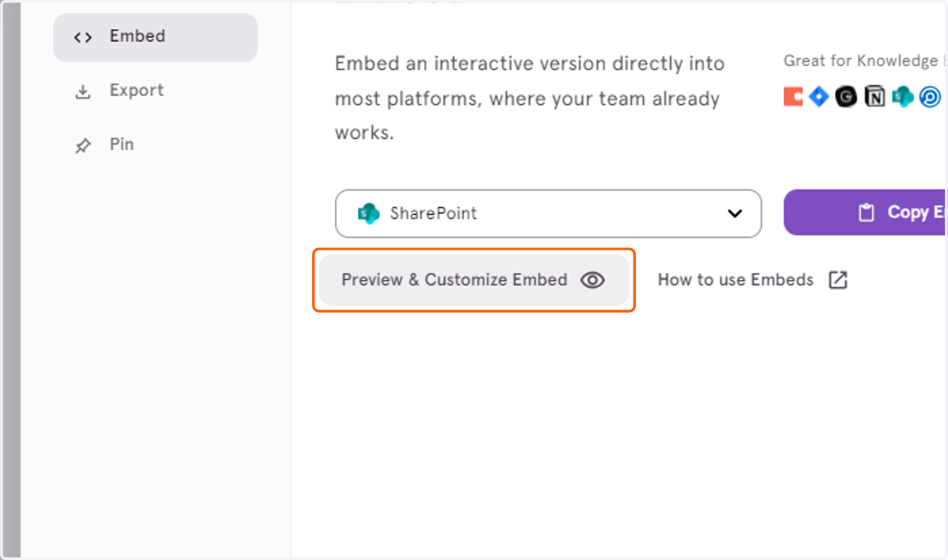Click the SharePoint logo inside the dropdown

[x=368, y=213]
